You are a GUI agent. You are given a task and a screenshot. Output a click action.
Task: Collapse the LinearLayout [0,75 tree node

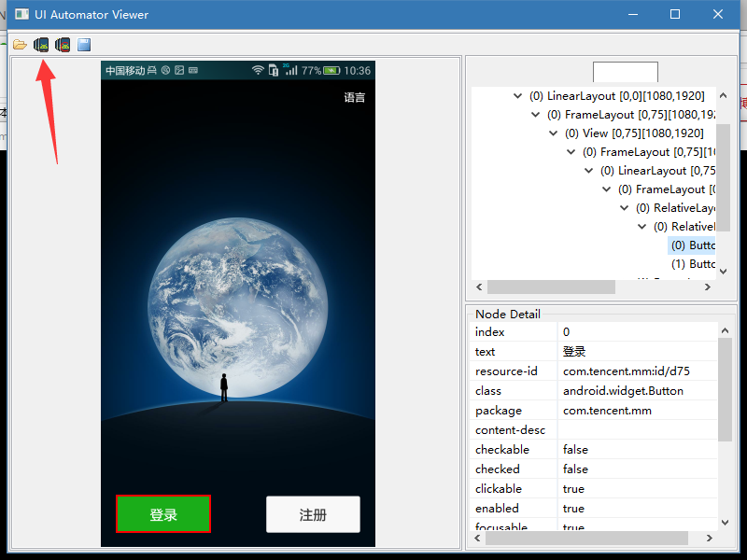pos(589,171)
